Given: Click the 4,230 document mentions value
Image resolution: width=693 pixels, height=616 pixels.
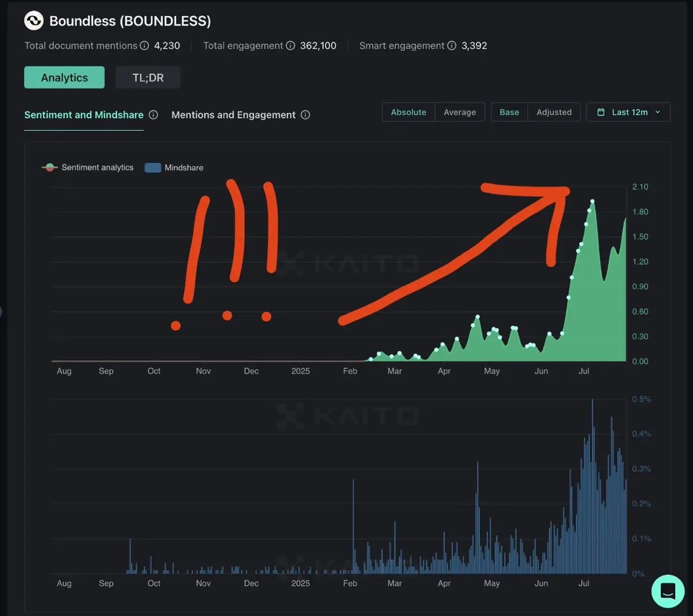Looking at the screenshot, I should coord(167,46).
